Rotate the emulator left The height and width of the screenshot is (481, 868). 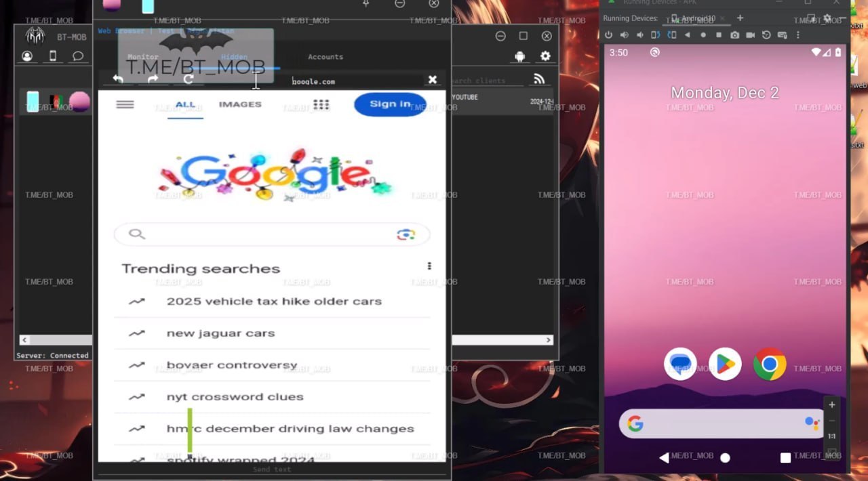point(656,35)
